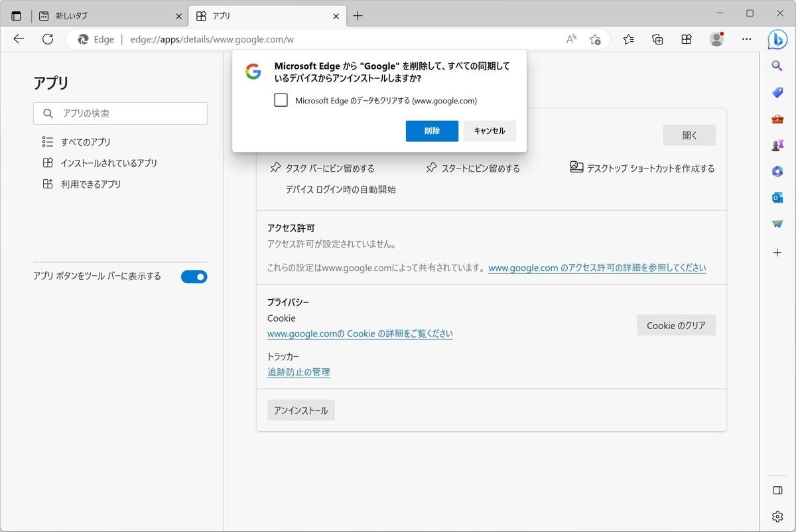The height and width of the screenshot is (532, 796).
Task: Open the profile avatar icon
Action: [x=716, y=39]
